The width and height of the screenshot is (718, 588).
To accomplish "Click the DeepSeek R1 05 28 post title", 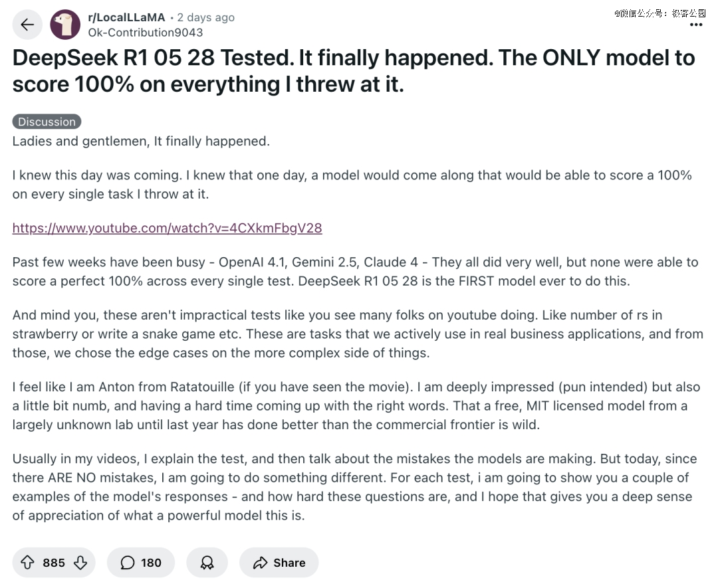I will tap(354, 71).
